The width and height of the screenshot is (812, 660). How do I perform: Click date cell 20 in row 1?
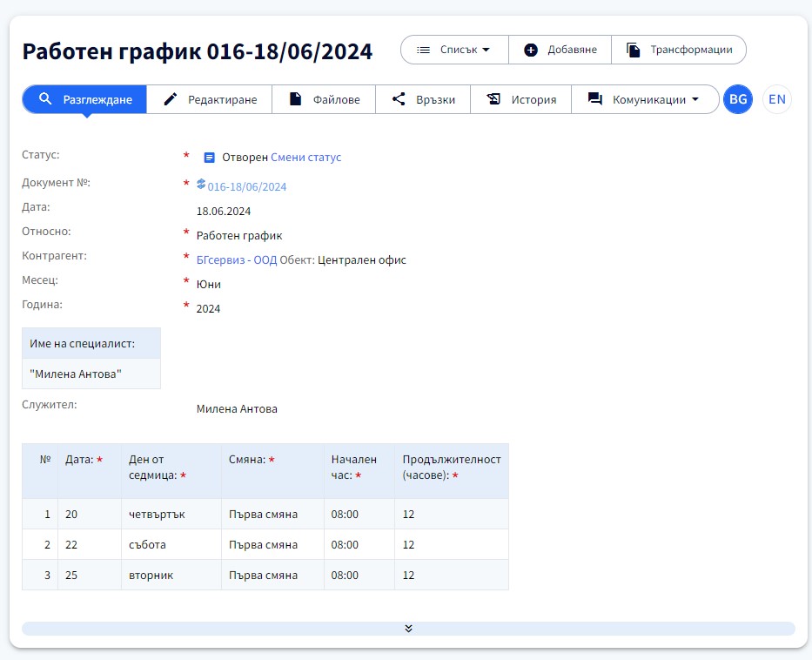click(x=90, y=515)
